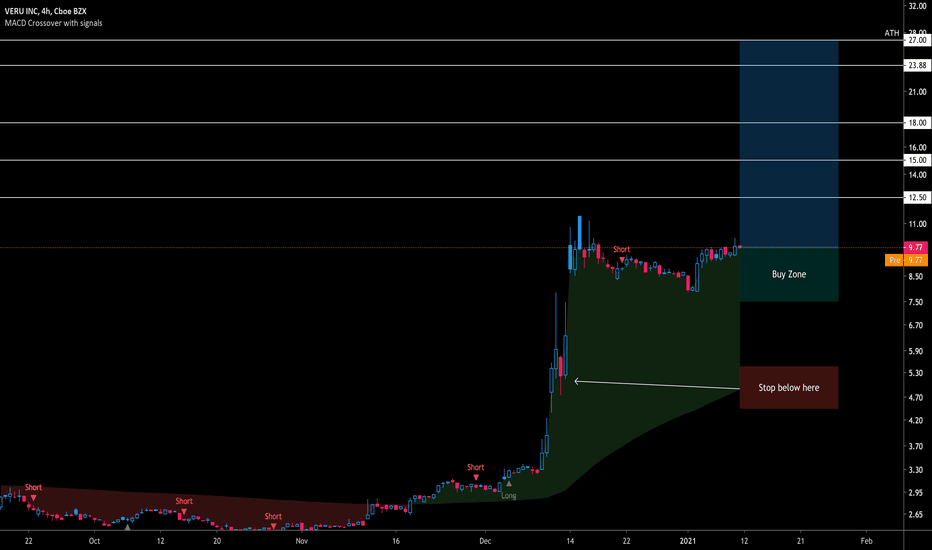Select the 23.88 price line label

point(917,65)
